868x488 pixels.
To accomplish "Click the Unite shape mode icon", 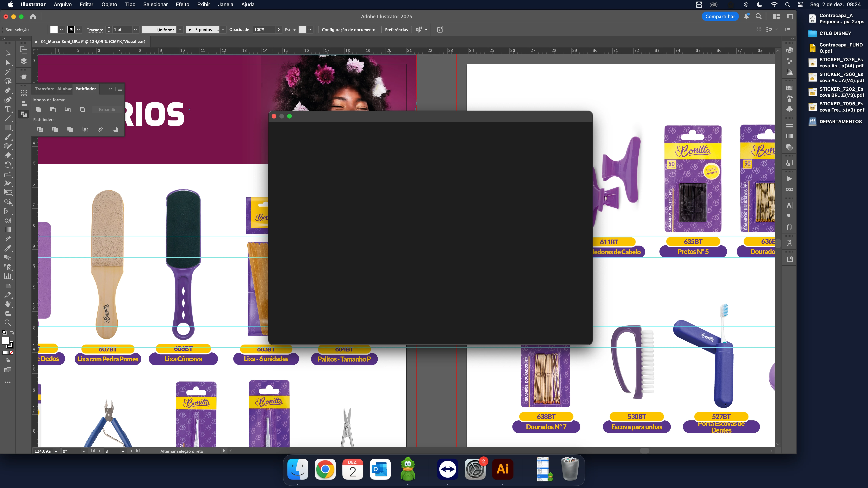I will (38, 109).
